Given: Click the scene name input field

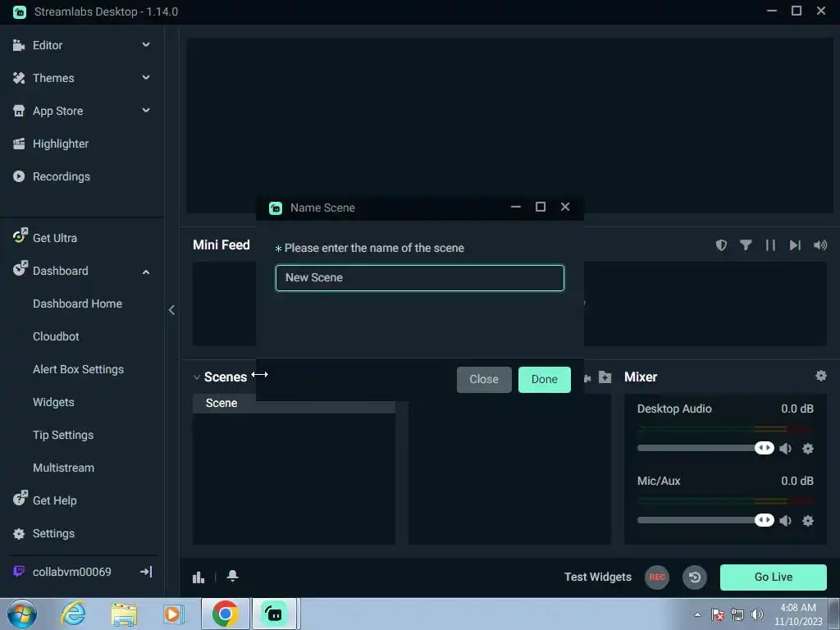Looking at the screenshot, I should coord(419,278).
